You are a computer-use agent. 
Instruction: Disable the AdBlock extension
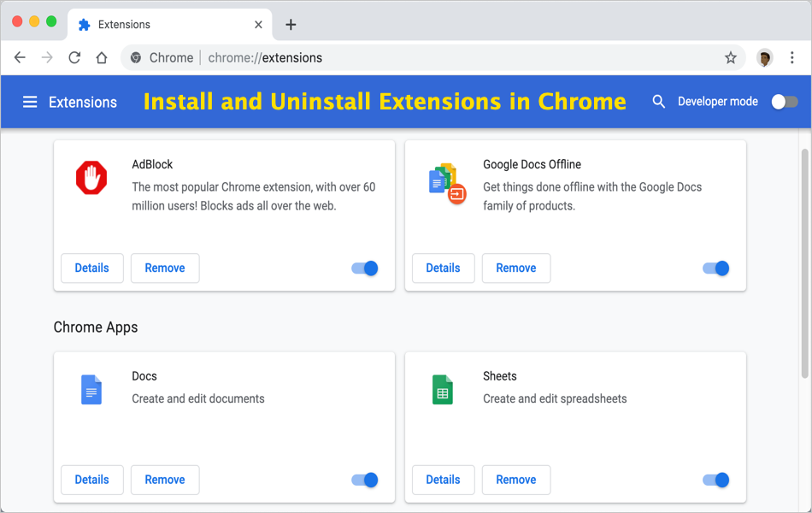pyautogui.click(x=365, y=268)
